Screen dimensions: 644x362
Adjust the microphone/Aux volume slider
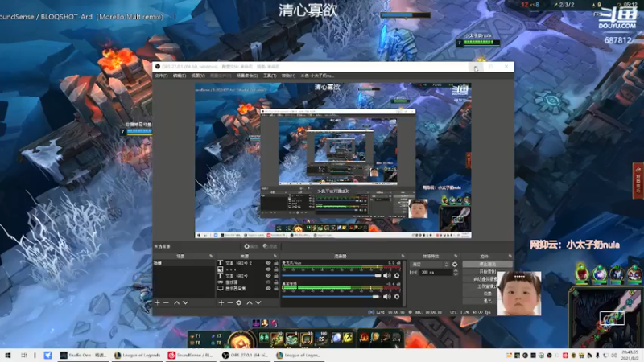click(332, 275)
